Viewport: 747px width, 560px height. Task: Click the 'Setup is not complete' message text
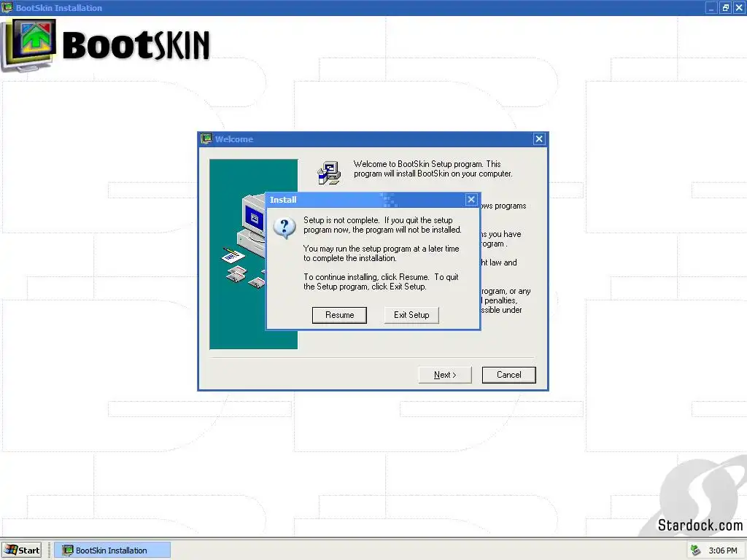click(x=382, y=225)
